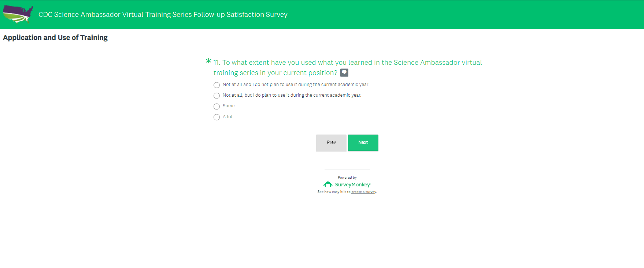This screenshot has height=268, width=644.
Task: Click the SurveyMonkey logo icon in footer
Action: coord(328,184)
